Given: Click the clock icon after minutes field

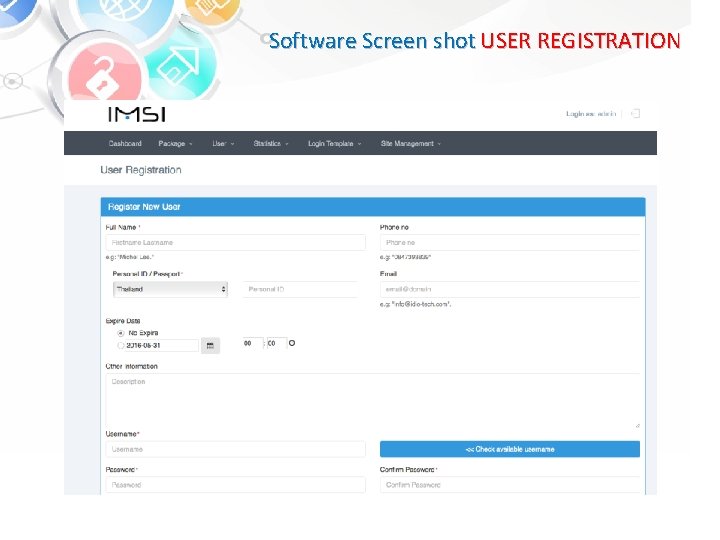Looking at the screenshot, I should click(x=292, y=343).
